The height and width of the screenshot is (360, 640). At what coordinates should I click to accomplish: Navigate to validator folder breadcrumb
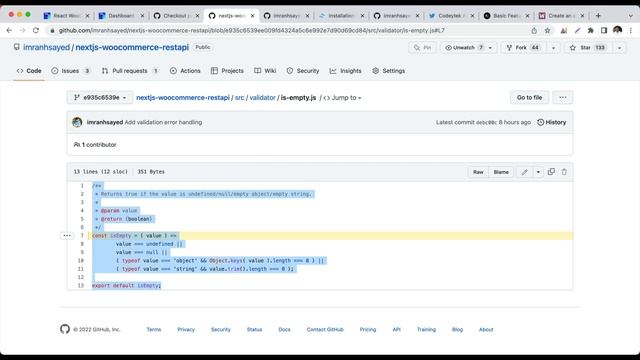click(x=262, y=98)
